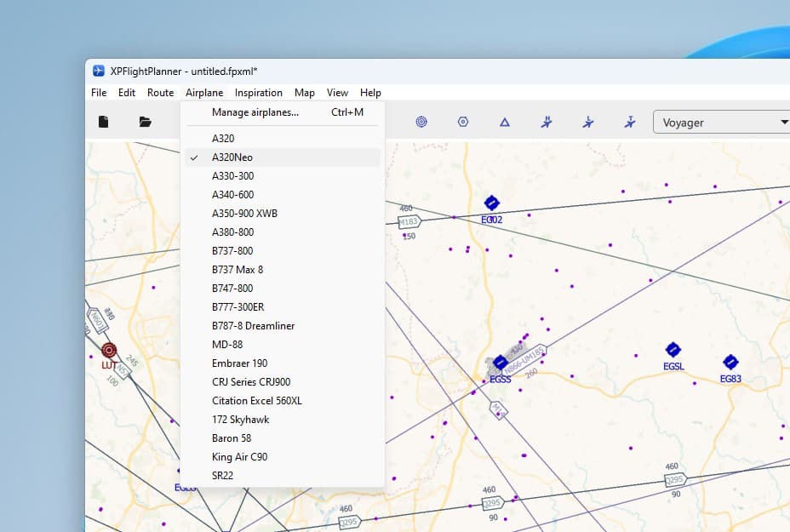Click the airplane icon marked L
This screenshot has width=790, height=532.
pyautogui.click(x=588, y=122)
